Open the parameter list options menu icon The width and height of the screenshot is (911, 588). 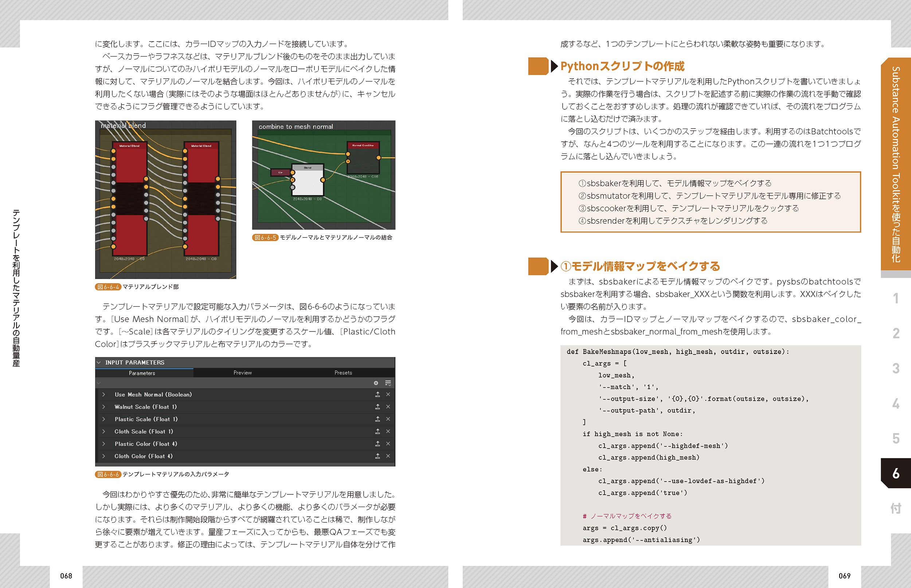coord(388,383)
